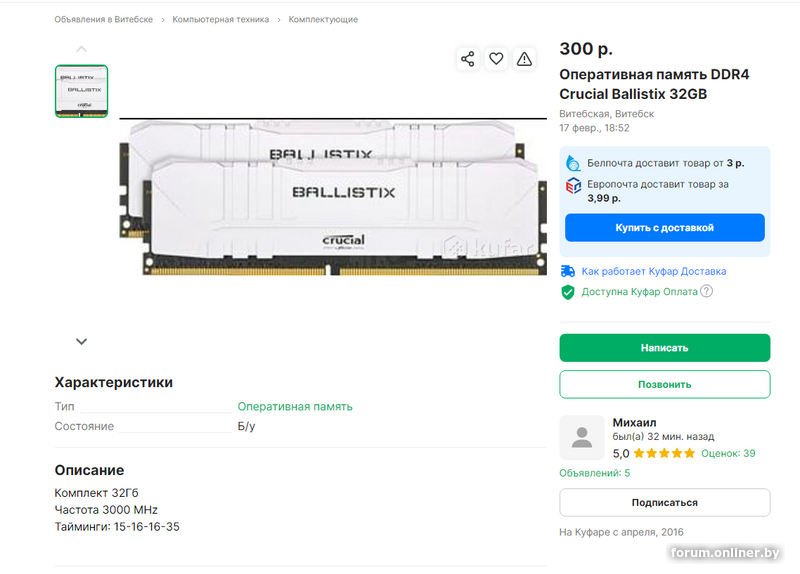Select the Ballistix photo thumbnail

(81, 91)
